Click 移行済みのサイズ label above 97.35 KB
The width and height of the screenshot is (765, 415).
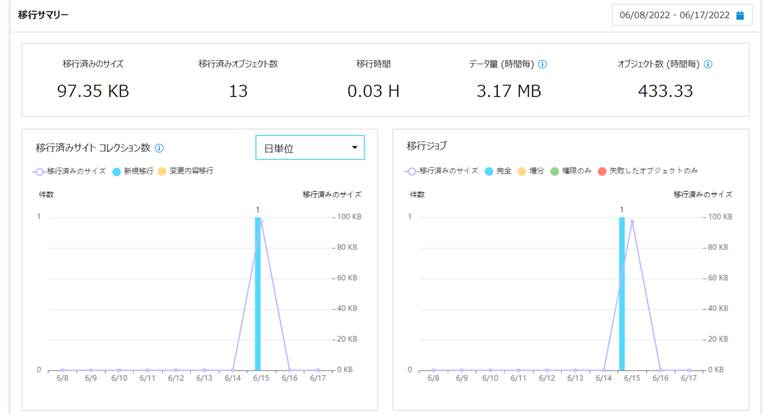[93, 64]
